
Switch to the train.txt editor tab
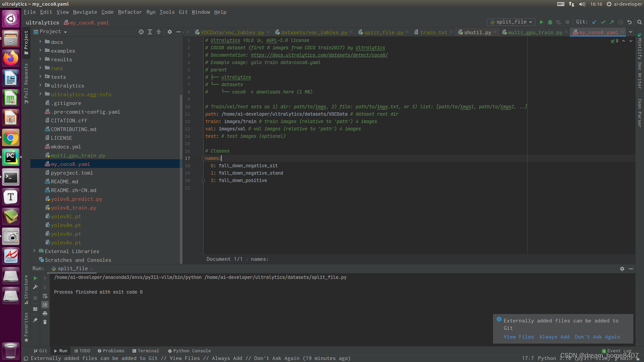pos(433,33)
